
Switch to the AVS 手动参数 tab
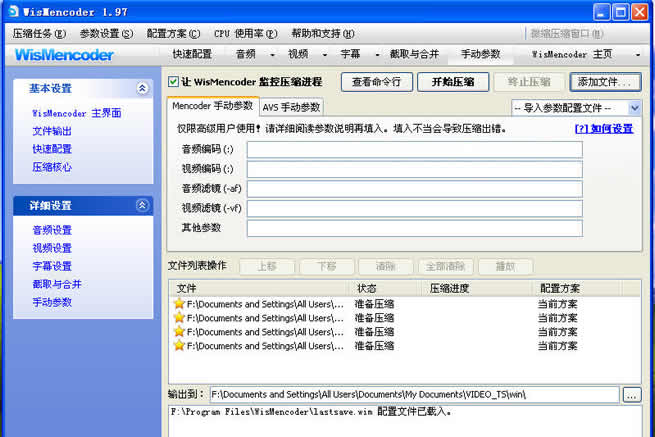[x=291, y=107]
